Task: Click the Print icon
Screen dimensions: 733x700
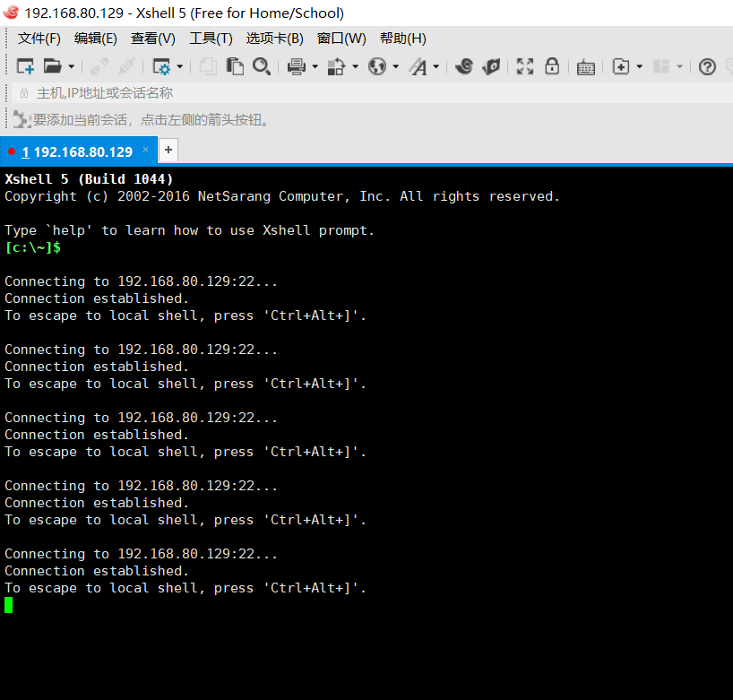Action: 297,66
